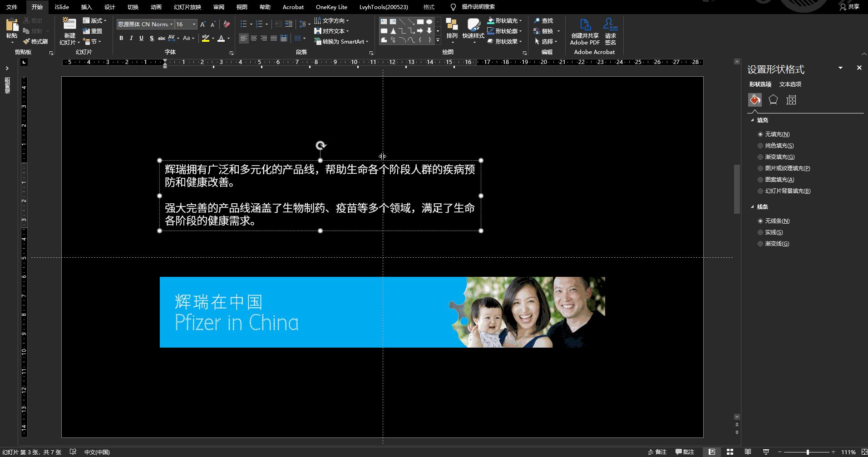
Task: Toggle bold formatting with B button
Action: pyautogui.click(x=121, y=38)
